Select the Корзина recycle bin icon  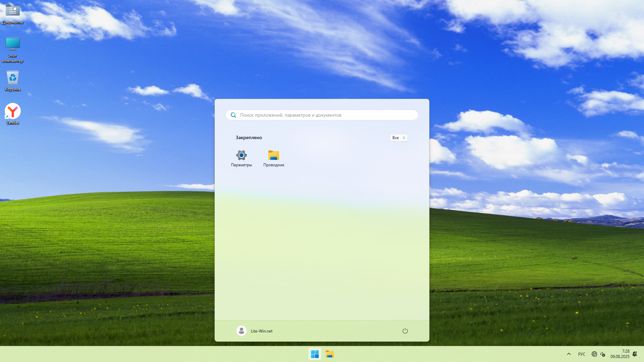pos(13,80)
